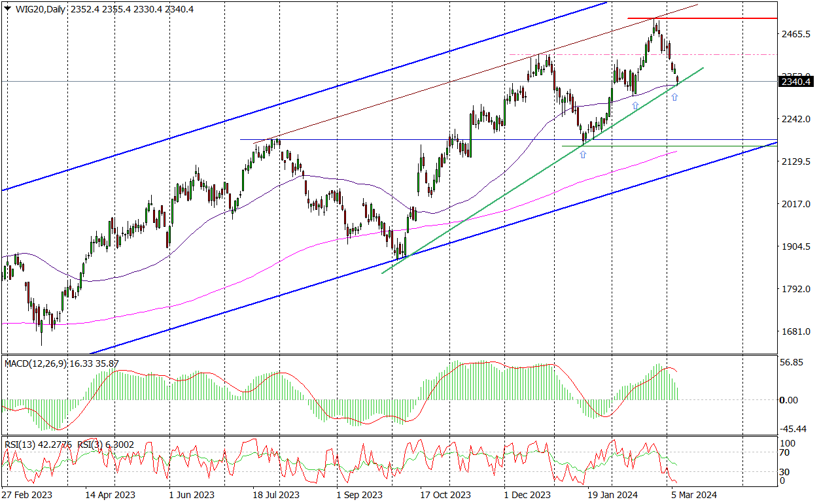Click the 1 Sep 2023 date label
This screenshot has width=819, height=504.
pyautogui.click(x=360, y=495)
